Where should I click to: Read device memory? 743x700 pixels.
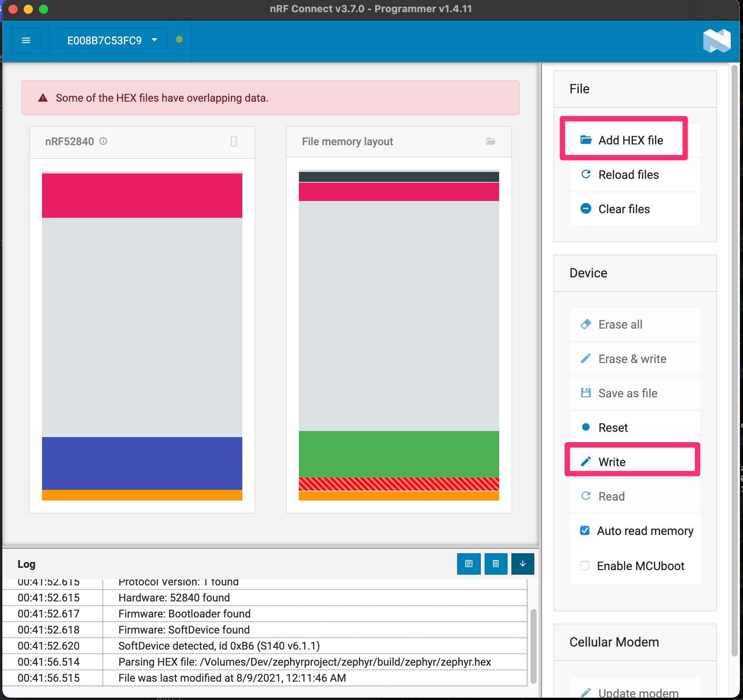pos(635,496)
